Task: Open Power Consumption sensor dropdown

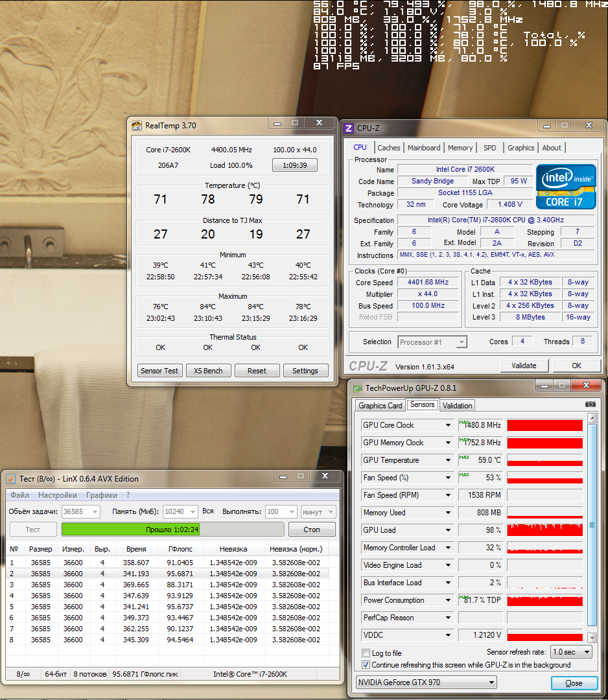Action: (x=448, y=600)
